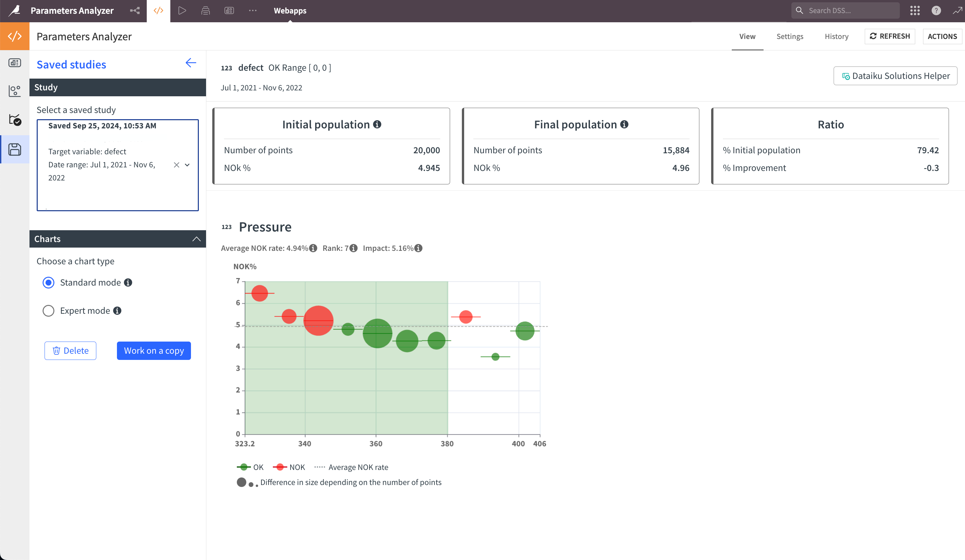
Task: Open the apps grid icon
Action: (x=915, y=10)
